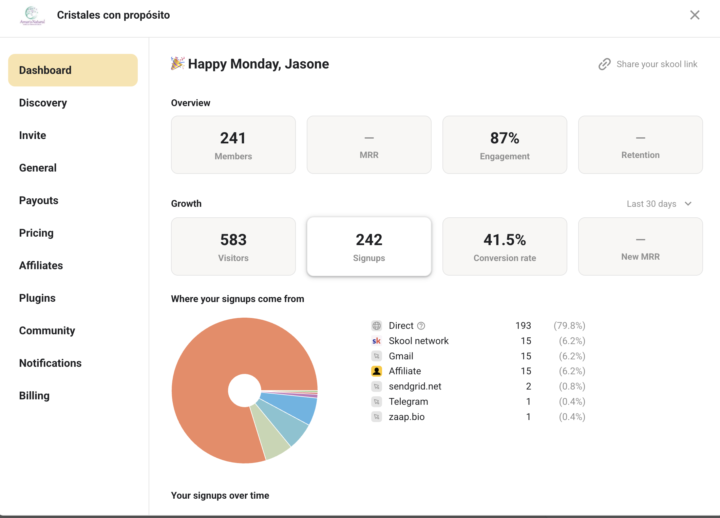Click the Cristales con propósito group logo
720x518 pixels.
(x=32, y=16)
